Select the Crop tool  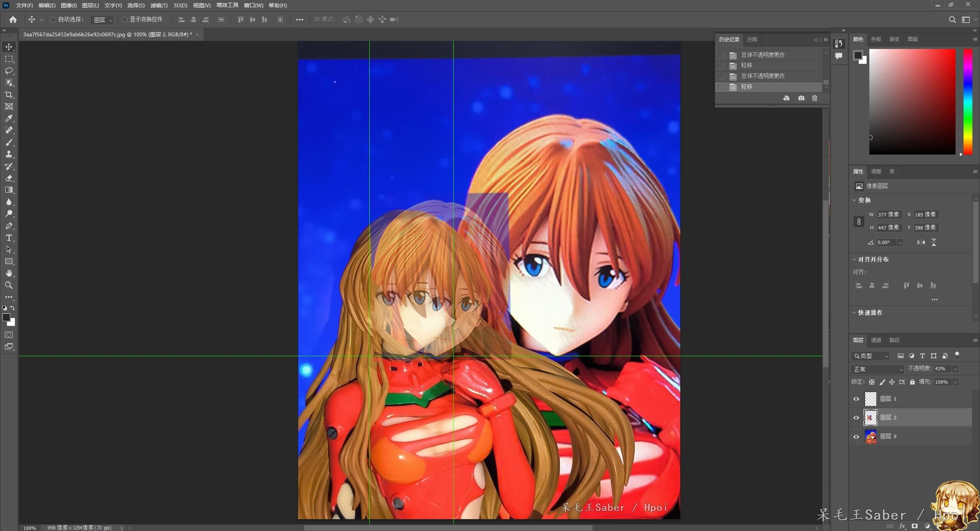(9, 95)
